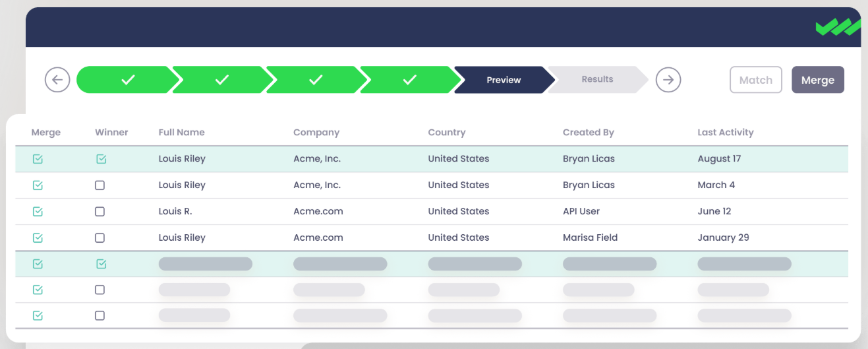The image size is (868, 349).
Task: Click the Full Name column header
Action: [x=182, y=132]
